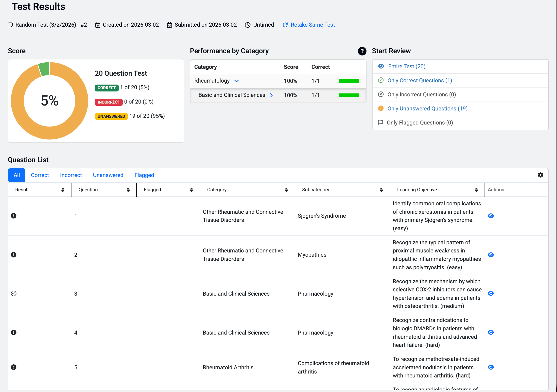Sort by Learning Objective column
Screen dimensions: 557x392
[x=476, y=190]
